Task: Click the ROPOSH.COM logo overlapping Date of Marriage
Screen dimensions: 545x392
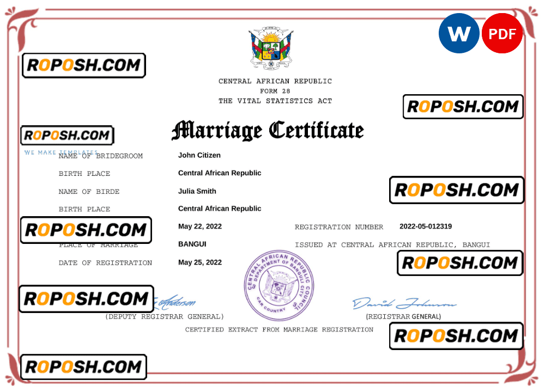Action: coord(84,230)
